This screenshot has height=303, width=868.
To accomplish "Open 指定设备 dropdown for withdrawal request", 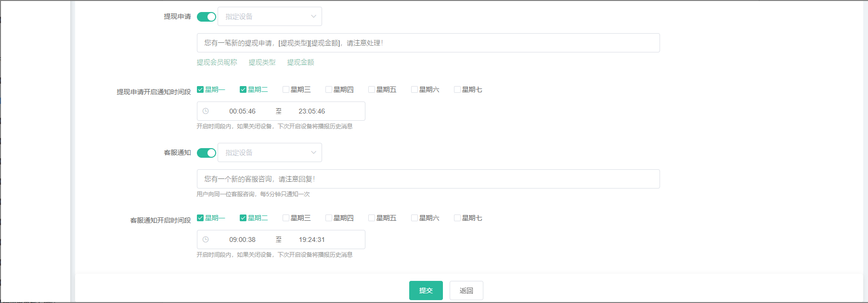I will point(270,17).
